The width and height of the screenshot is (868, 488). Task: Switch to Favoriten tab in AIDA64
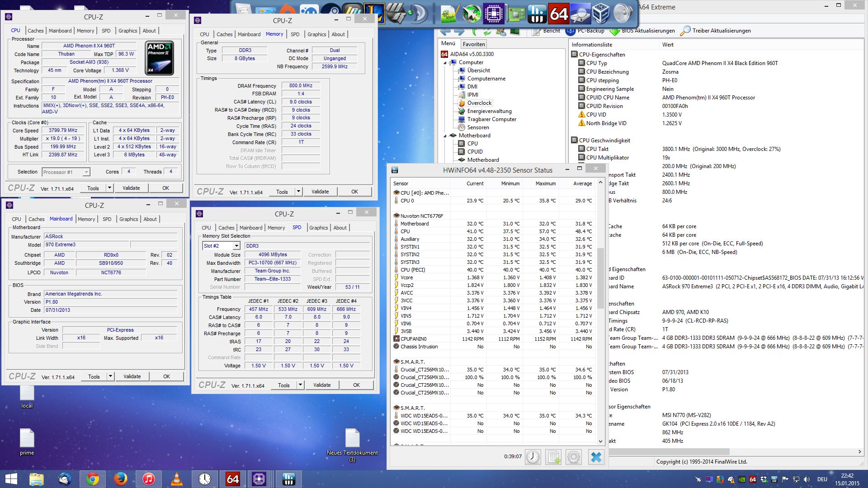pyautogui.click(x=474, y=44)
